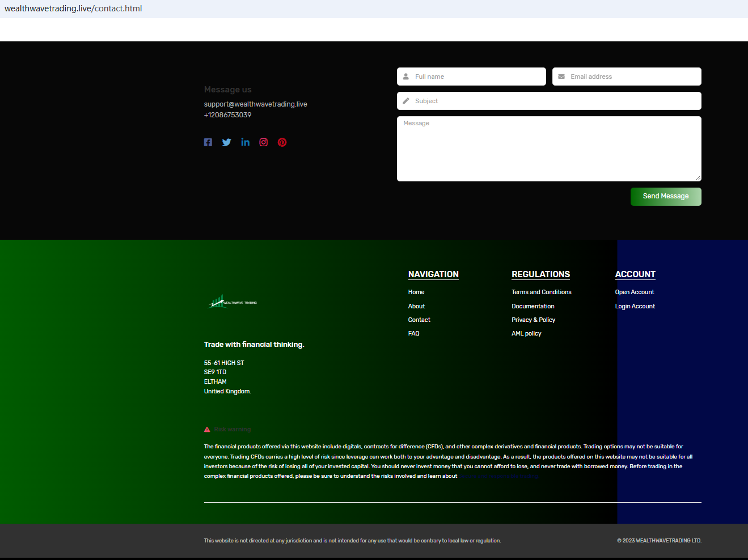Open the Twitter social icon
The width and height of the screenshot is (748, 560).
(x=227, y=142)
